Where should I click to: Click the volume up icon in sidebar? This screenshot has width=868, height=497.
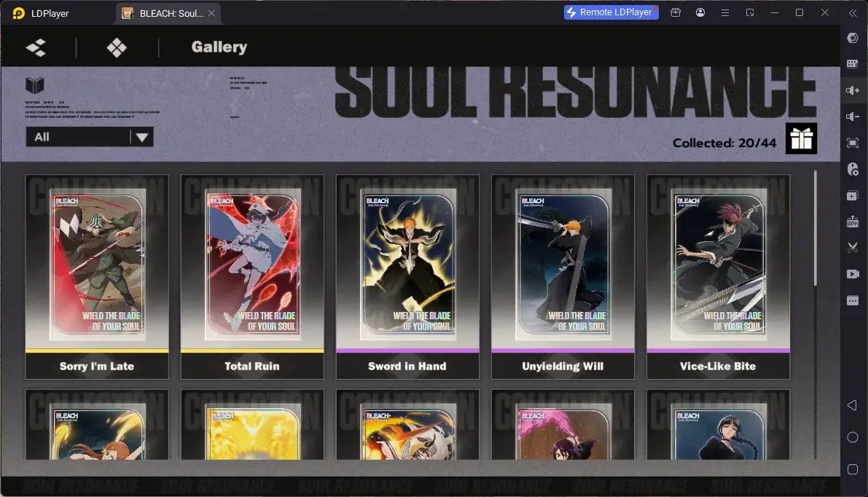[853, 90]
